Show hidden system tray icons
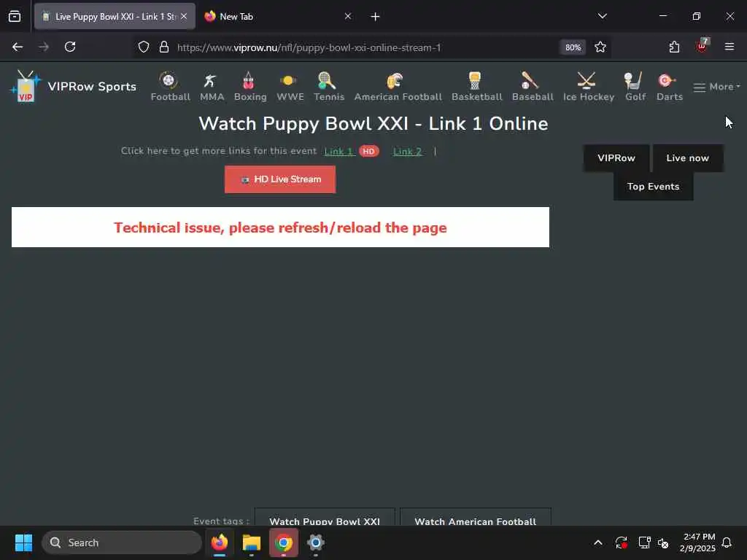 tap(598, 542)
